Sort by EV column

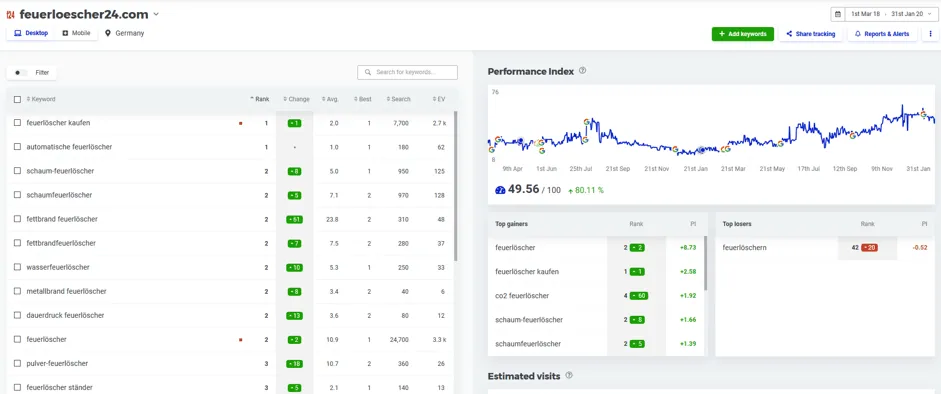pyautogui.click(x=439, y=100)
